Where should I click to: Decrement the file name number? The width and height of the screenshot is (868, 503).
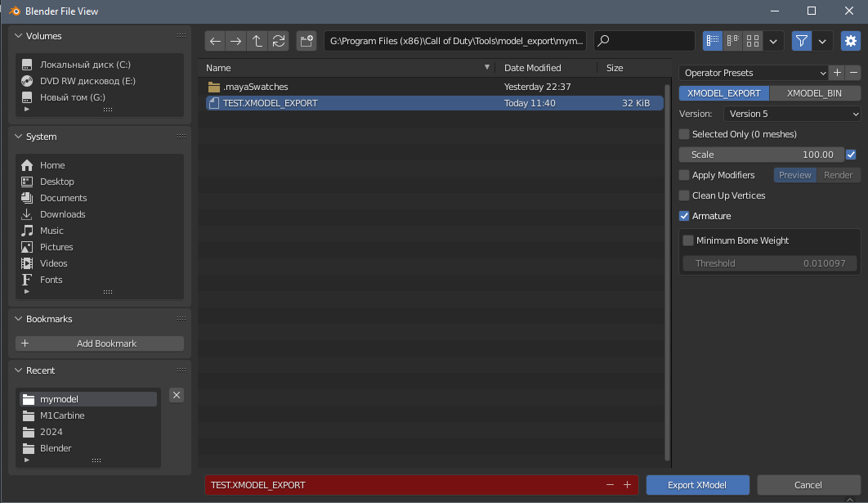(610, 485)
